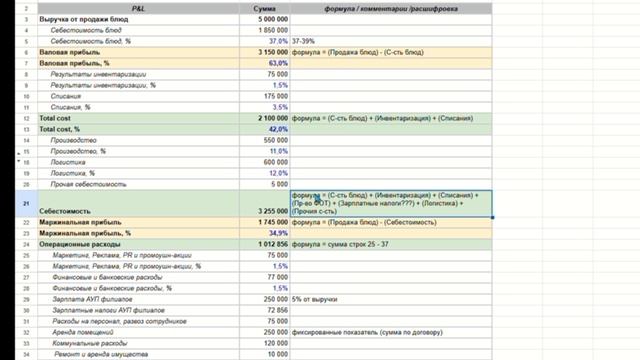This screenshot has height=360, width=640.
Task: Select 75 000 in the marketing row 25
Action: click(x=264, y=256)
